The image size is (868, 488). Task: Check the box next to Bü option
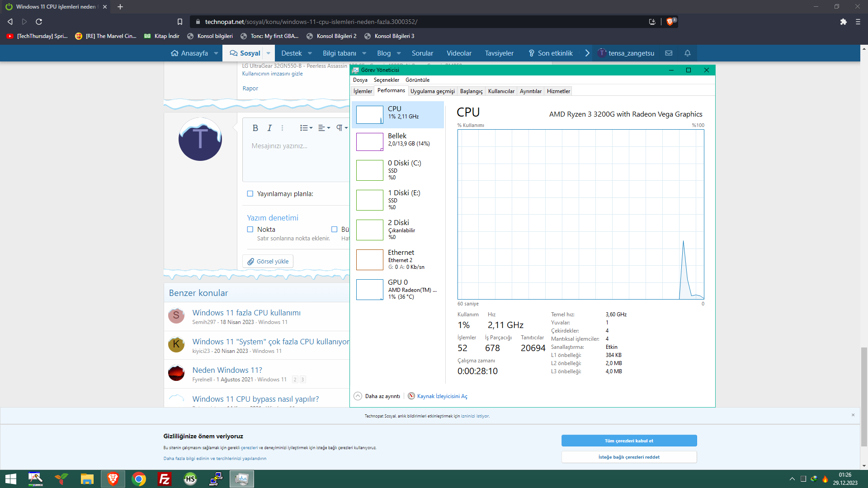[335, 230]
